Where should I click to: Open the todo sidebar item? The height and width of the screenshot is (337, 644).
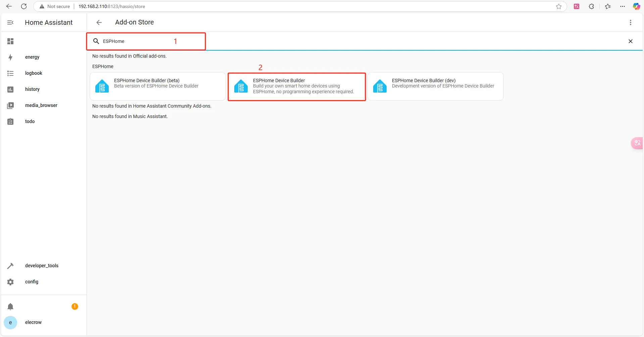(x=44, y=121)
